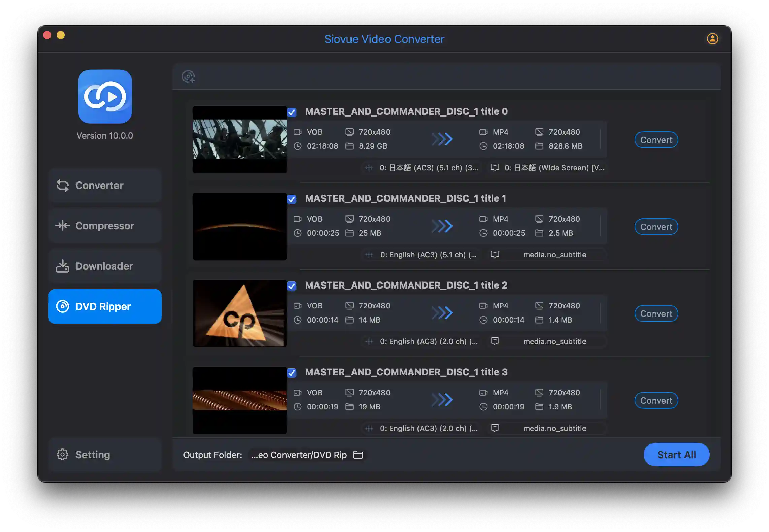Image resolution: width=769 pixels, height=532 pixels.
Task: Click the Output Folder: label
Action: click(x=212, y=455)
